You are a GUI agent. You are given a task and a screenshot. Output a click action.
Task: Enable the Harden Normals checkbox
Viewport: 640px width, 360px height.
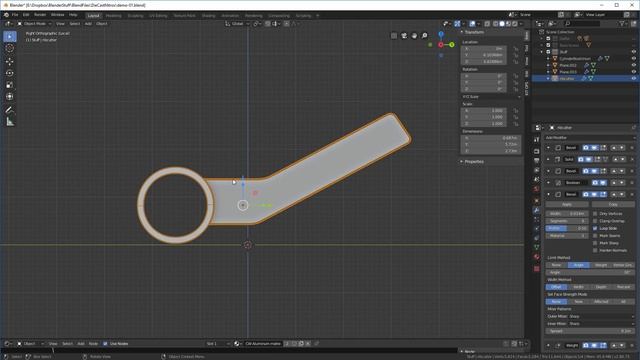tap(595, 250)
